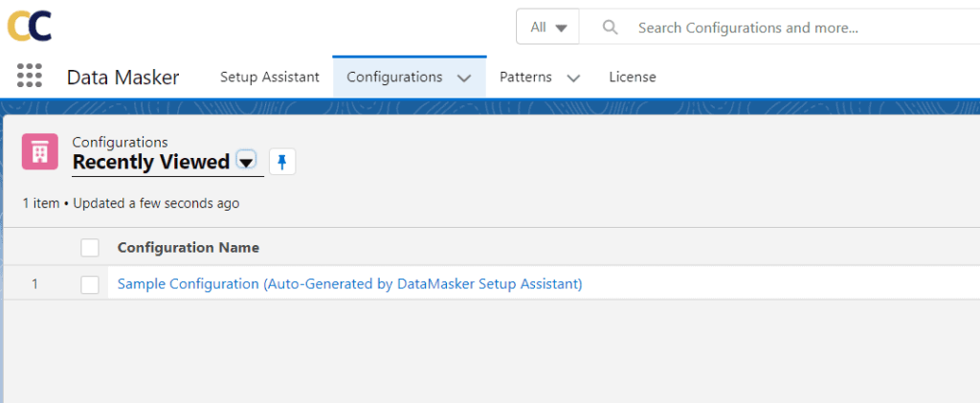Click the Recently Viewed list title

(x=150, y=163)
